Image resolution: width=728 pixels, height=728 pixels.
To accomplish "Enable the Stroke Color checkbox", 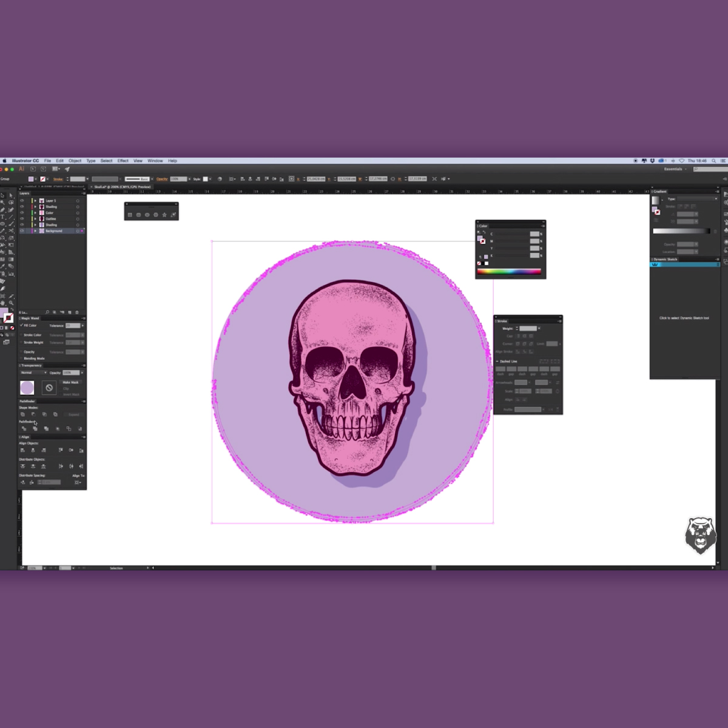I will tap(21, 335).
